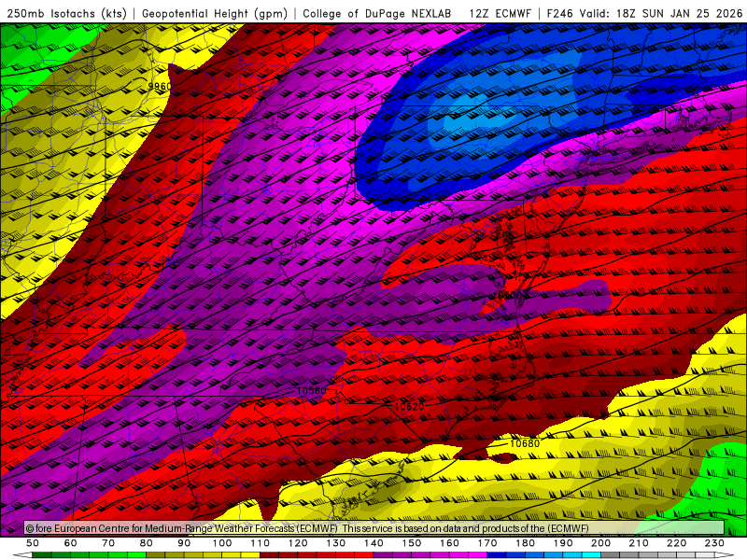This screenshot has width=747, height=560.
Task: Click the 80 kts color scale label
Action: tap(147, 543)
